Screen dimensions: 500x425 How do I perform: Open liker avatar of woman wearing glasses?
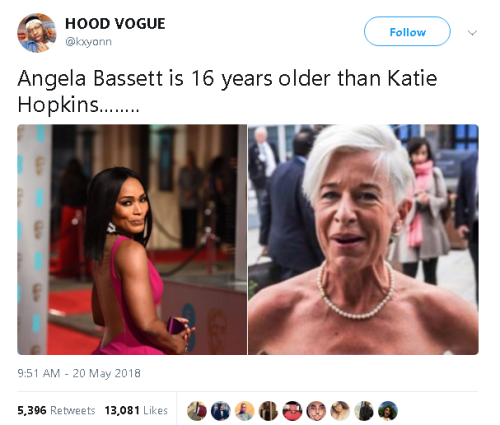tap(340, 411)
